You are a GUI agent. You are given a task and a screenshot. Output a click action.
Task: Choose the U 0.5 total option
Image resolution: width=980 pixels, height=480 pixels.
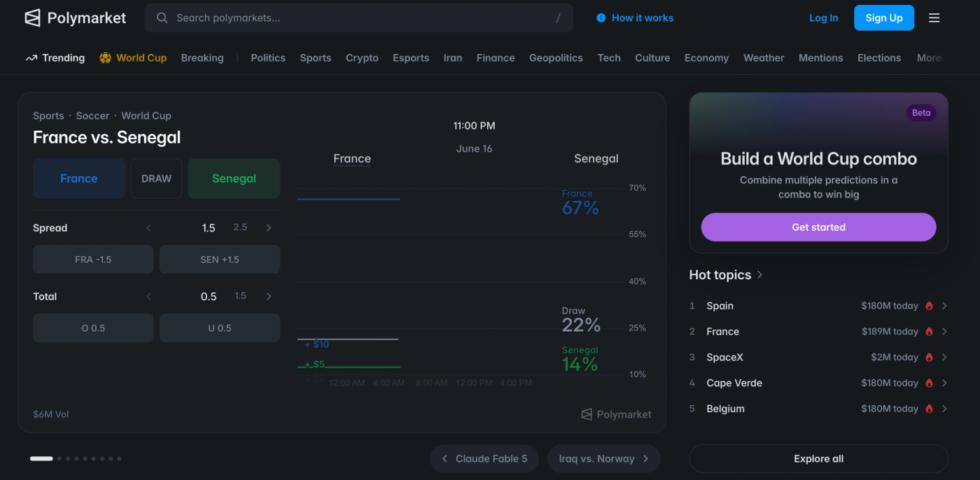tap(220, 328)
